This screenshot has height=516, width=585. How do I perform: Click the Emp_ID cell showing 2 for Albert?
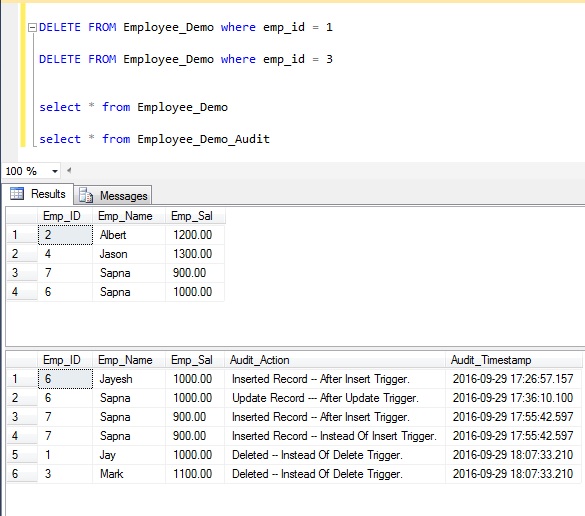[x=65, y=235]
